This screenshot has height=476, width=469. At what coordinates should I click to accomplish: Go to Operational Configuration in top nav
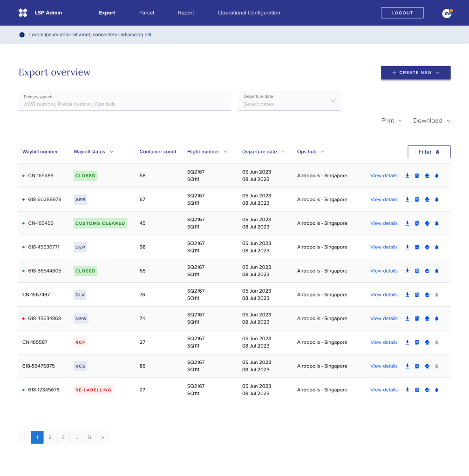pyautogui.click(x=249, y=13)
